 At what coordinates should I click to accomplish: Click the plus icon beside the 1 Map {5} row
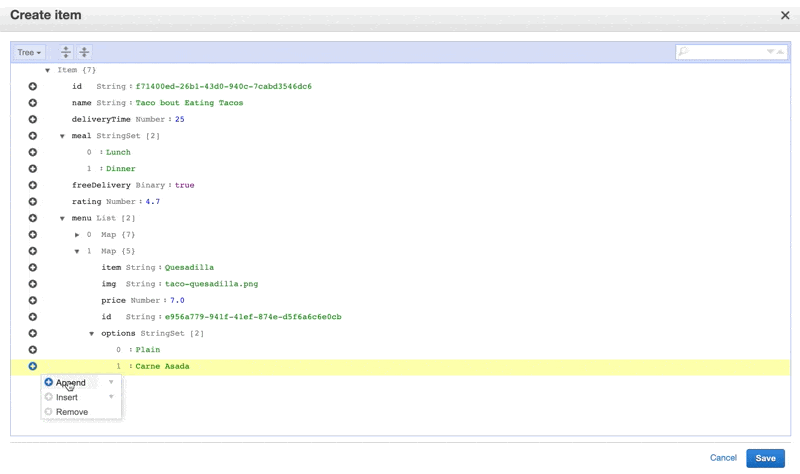pyautogui.click(x=33, y=251)
